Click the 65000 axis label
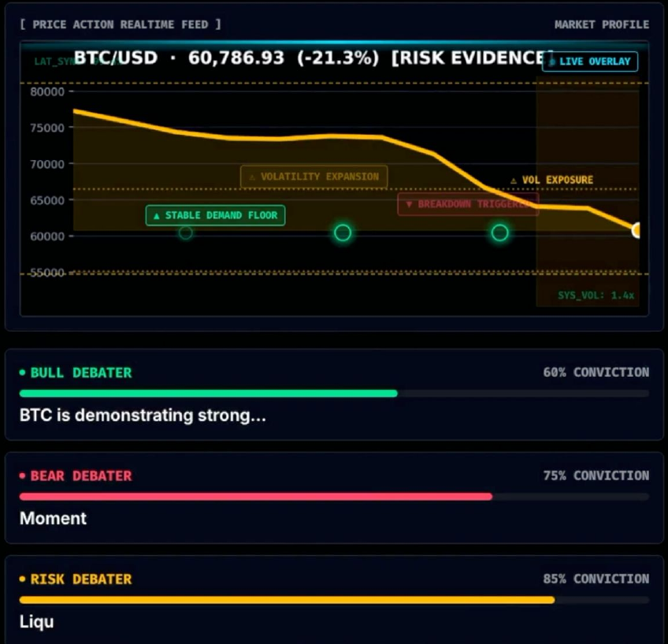Image resolution: width=668 pixels, height=644 pixels. [x=46, y=200]
